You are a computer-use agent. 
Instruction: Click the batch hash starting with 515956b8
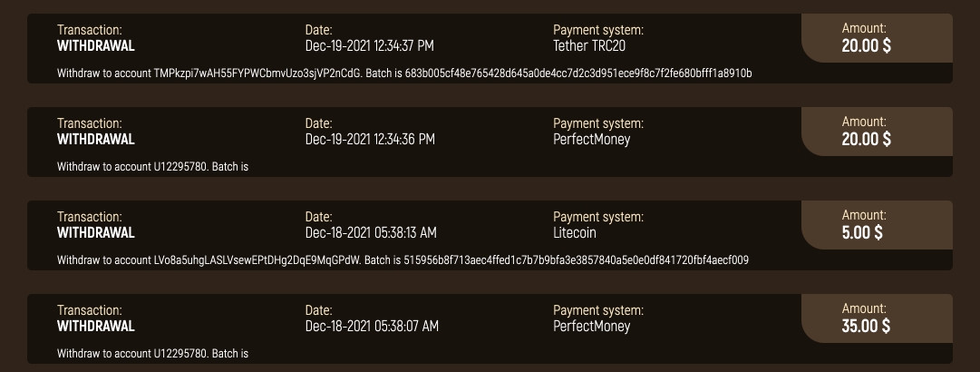577,260
